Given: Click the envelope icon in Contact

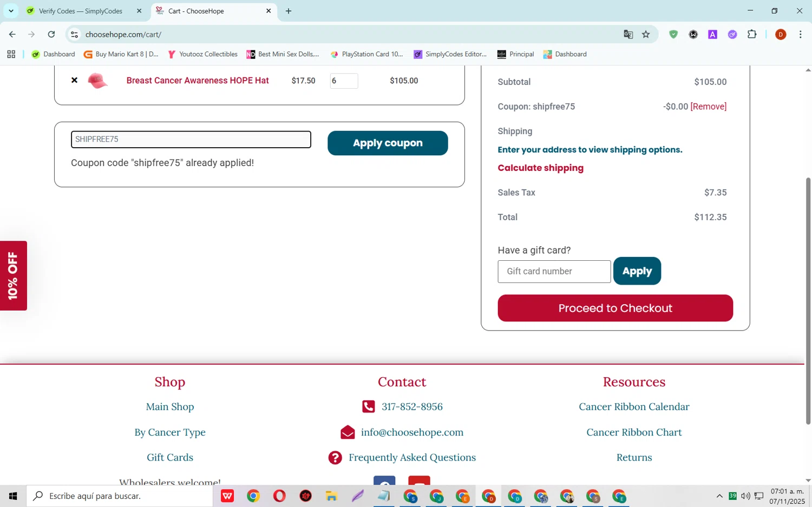Looking at the screenshot, I should [x=348, y=432].
